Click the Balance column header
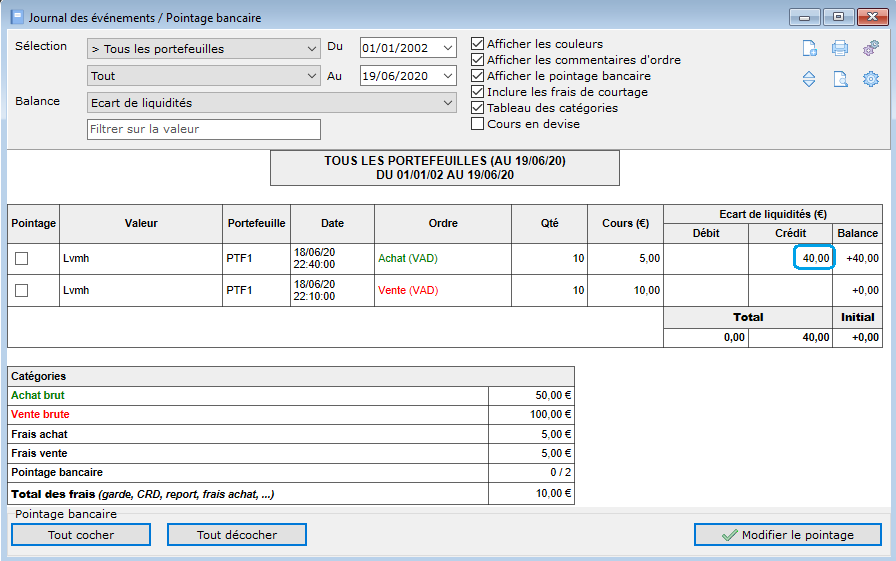Viewport: 896px width, 561px height. point(857,233)
